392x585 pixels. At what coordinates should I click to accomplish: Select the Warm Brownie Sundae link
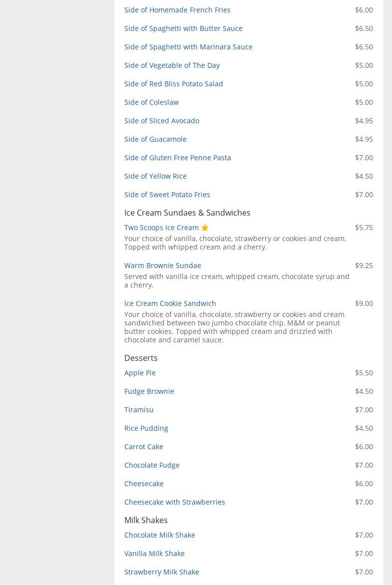point(162,266)
